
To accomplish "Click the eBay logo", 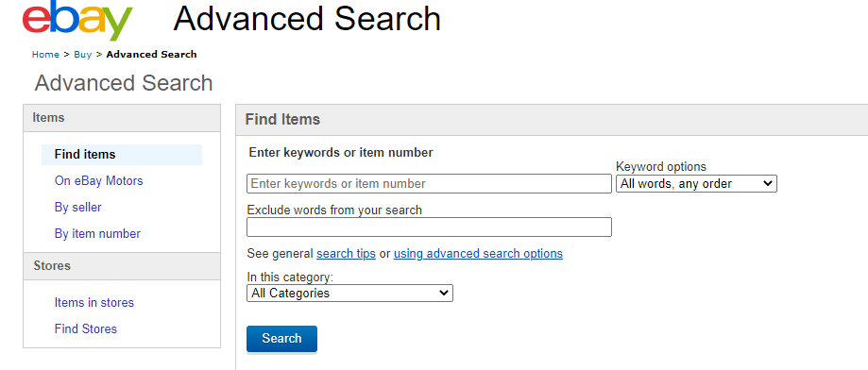I will click(x=77, y=20).
